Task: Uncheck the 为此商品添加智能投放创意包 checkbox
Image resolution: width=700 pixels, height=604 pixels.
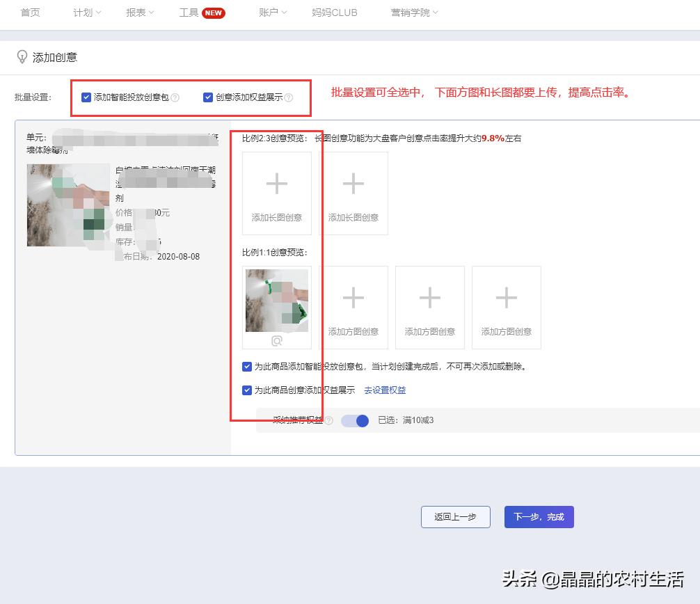Action: coord(247,365)
